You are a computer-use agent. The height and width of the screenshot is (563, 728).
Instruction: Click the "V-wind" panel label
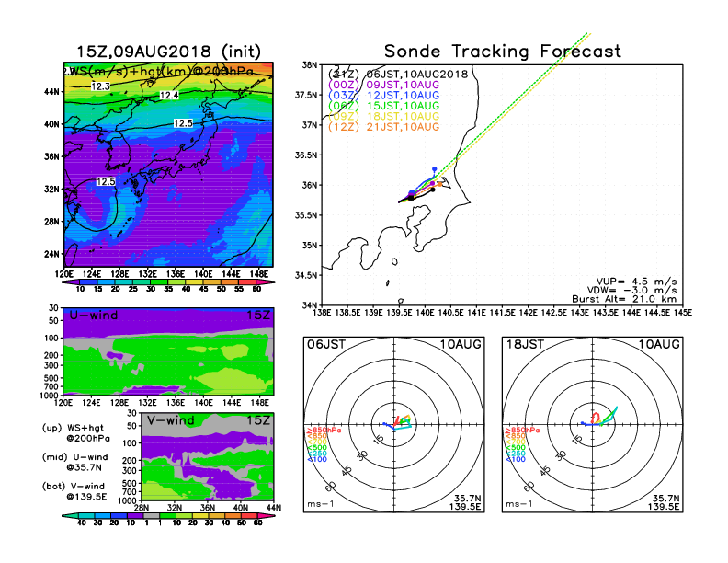[x=171, y=420]
